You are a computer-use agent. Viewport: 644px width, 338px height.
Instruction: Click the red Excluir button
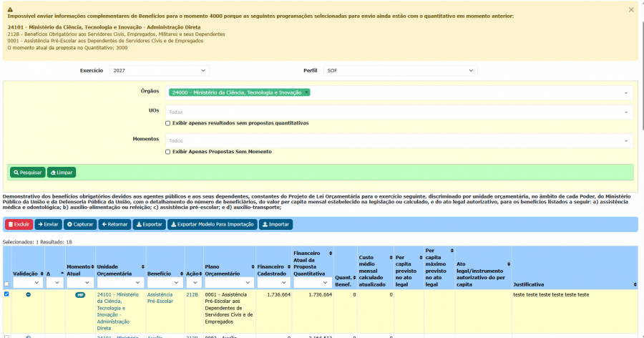pos(19,225)
